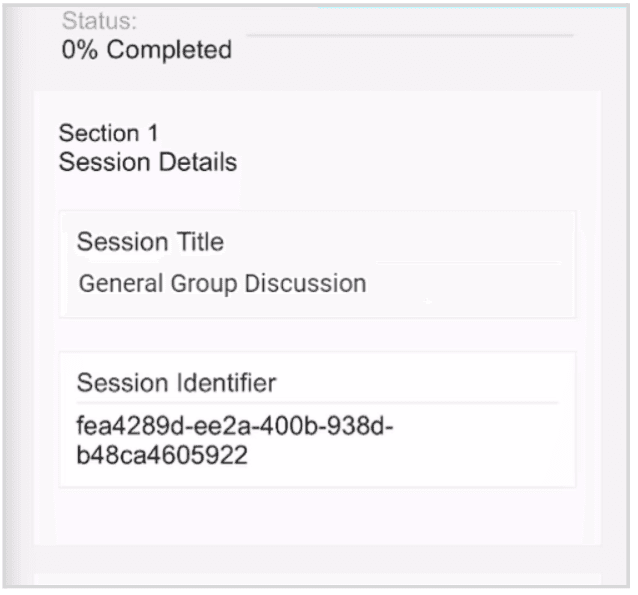This screenshot has width=638, height=595.
Task: Click the divider line under Session Title
Action: click(x=468, y=262)
